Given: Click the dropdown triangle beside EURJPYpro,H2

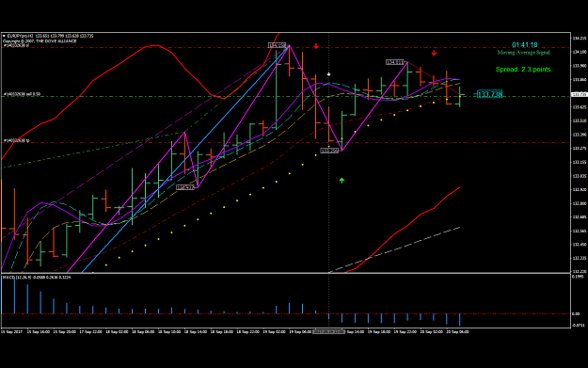Looking at the screenshot, I should point(4,36).
